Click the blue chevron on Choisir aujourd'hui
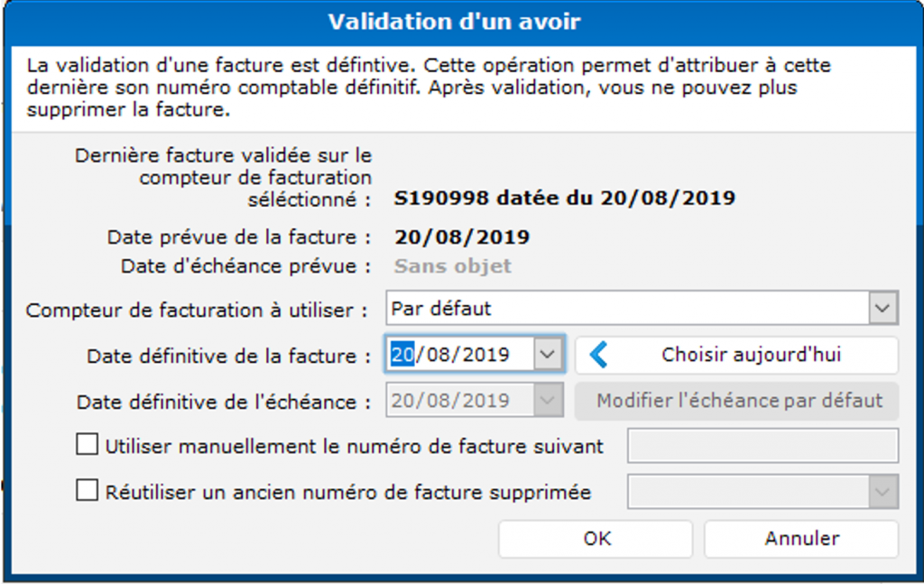The image size is (924, 584). point(597,356)
